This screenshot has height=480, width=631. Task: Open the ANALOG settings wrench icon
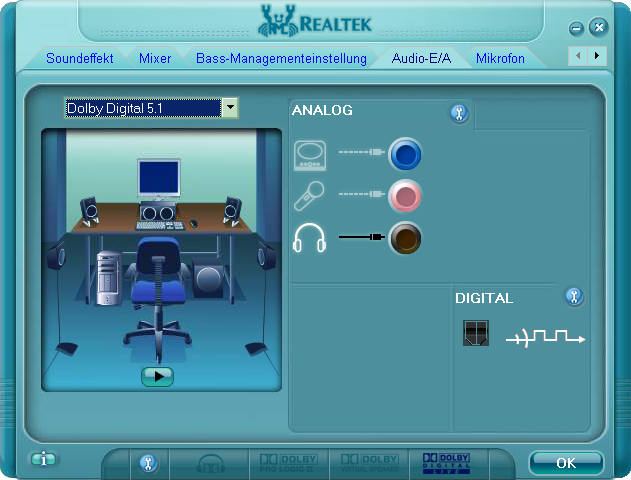(459, 113)
